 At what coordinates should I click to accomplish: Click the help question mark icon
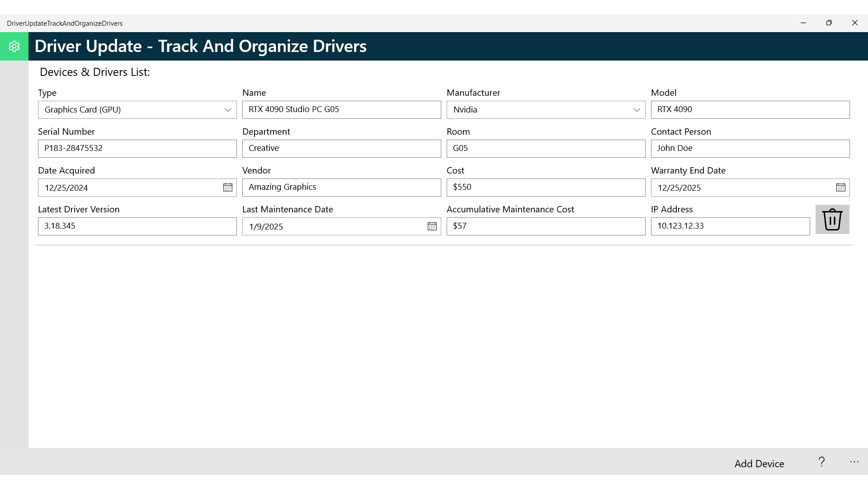coord(821,462)
